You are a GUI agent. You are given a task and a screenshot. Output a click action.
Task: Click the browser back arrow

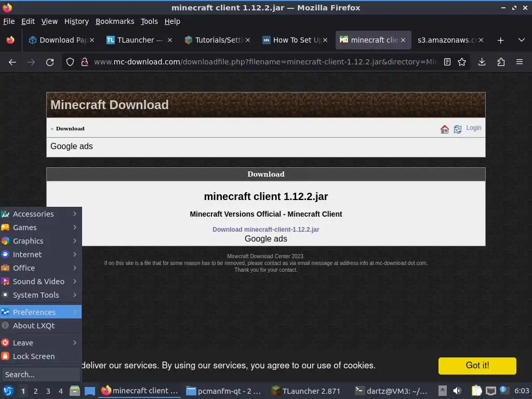pyautogui.click(x=12, y=62)
